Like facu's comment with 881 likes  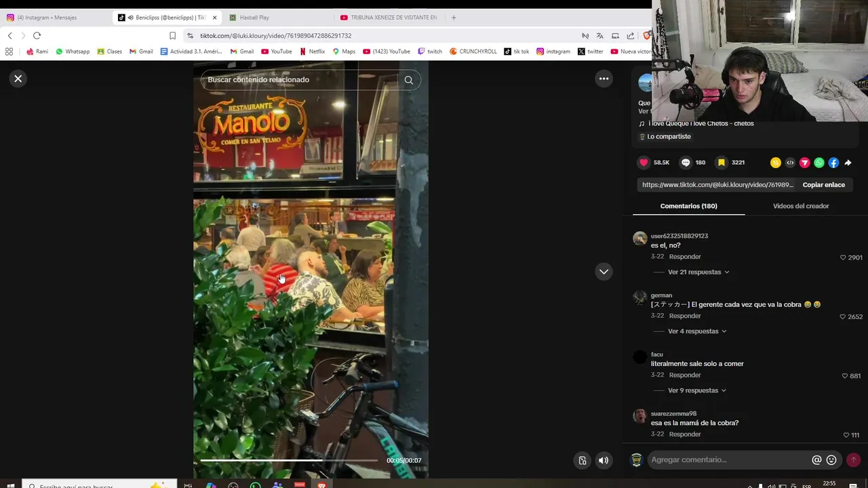pyautogui.click(x=845, y=375)
